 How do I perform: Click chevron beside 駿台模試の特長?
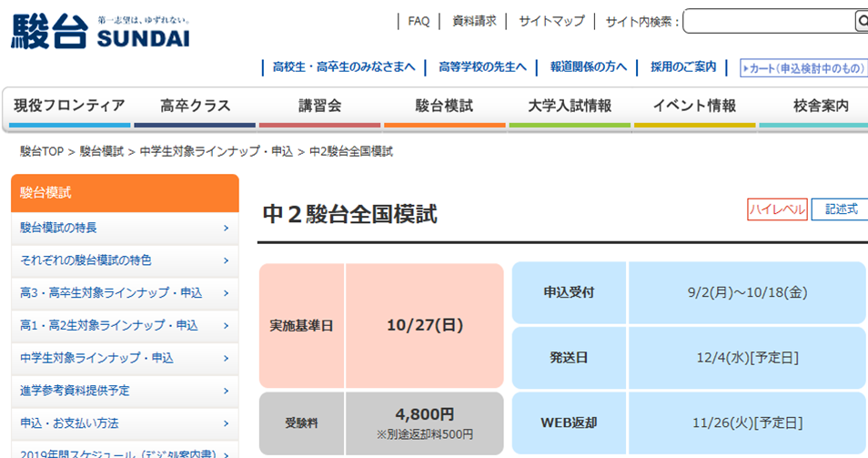pos(226,229)
